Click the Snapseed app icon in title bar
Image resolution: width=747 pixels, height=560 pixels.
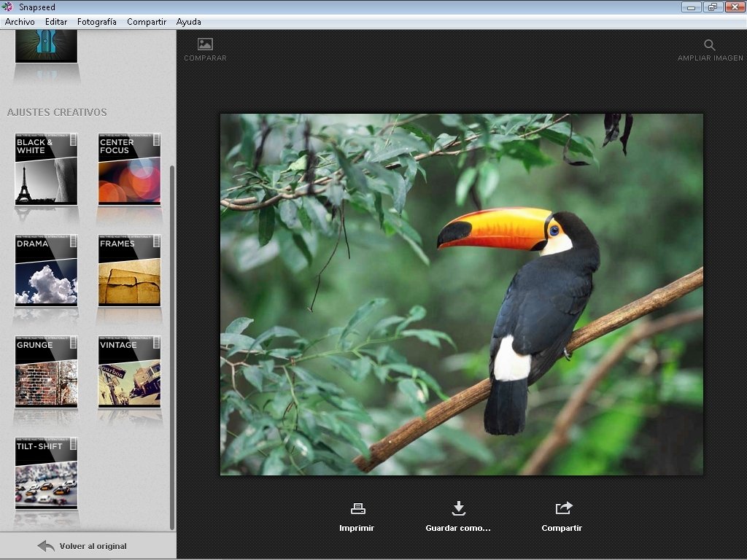pyautogui.click(x=7, y=7)
